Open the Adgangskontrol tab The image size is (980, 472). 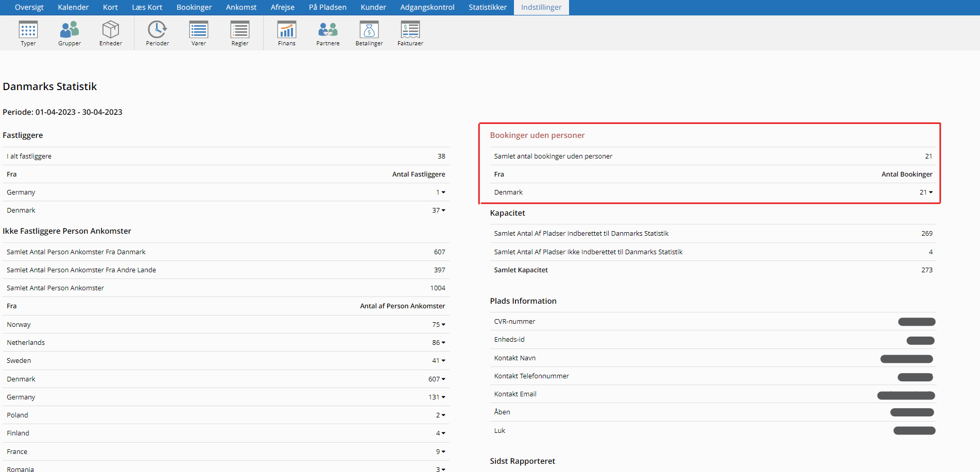point(427,7)
